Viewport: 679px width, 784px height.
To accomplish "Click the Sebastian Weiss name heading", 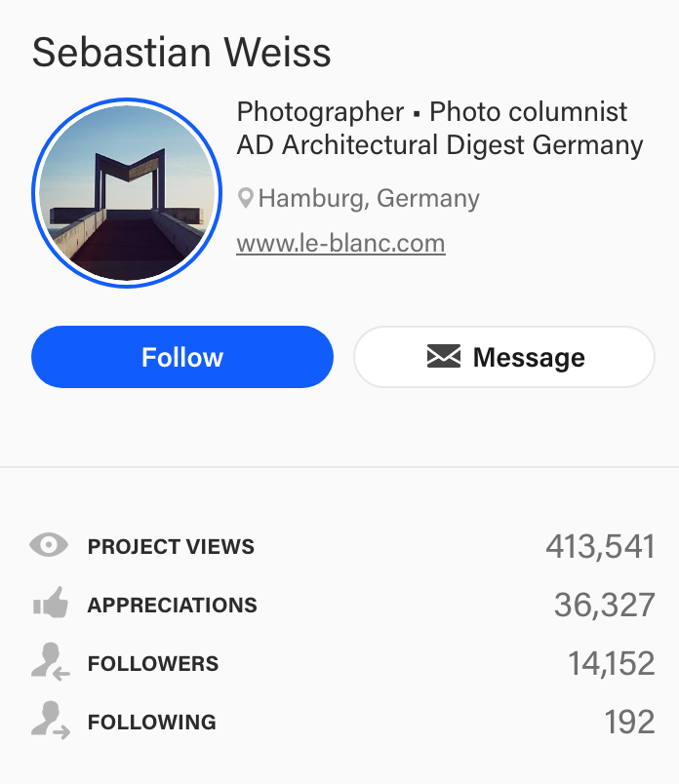I will (x=181, y=52).
